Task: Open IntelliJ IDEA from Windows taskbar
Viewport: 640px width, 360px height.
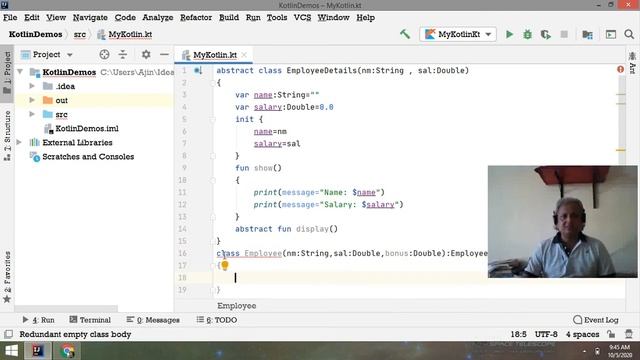Action: pos(38,351)
